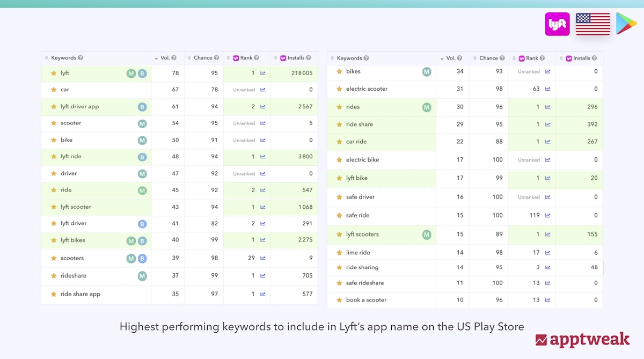This screenshot has width=644, height=359.
Task: Click the right table Rank column header
Action: click(x=531, y=58)
